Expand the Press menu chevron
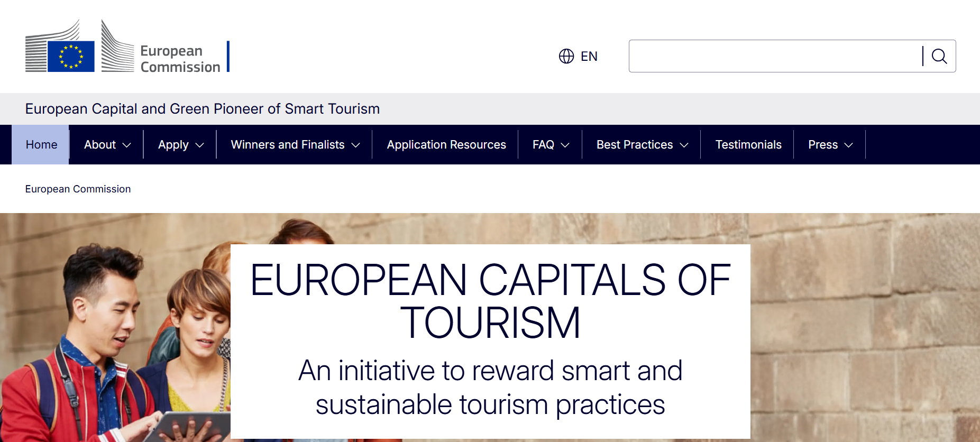Screen dimensions: 980x442 [x=849, y=145]
